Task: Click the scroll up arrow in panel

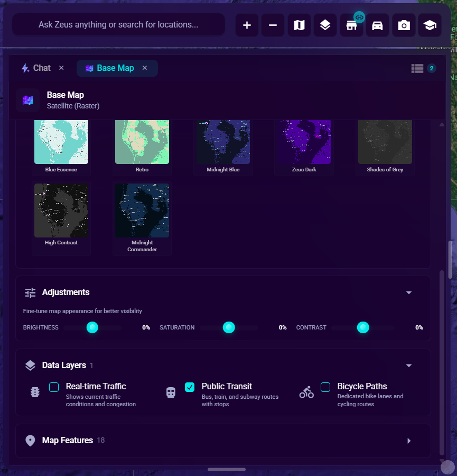Action: tap(442, 125)
